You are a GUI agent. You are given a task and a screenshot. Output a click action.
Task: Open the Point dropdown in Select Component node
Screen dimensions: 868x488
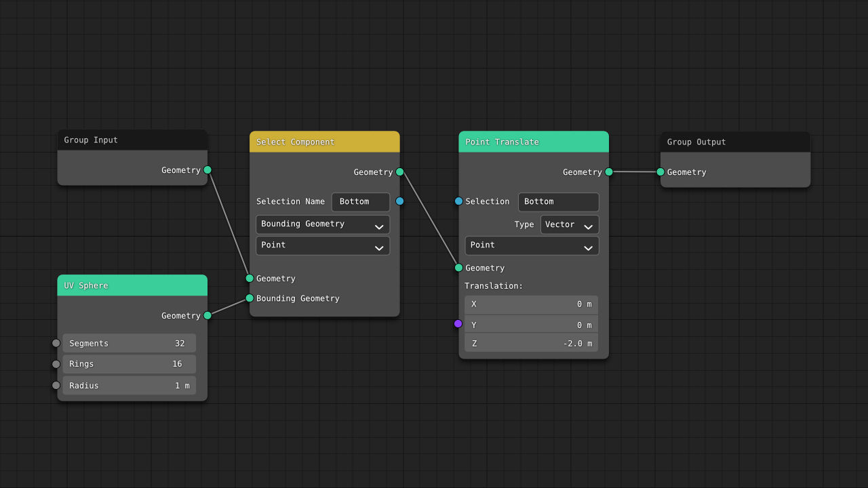323,245
